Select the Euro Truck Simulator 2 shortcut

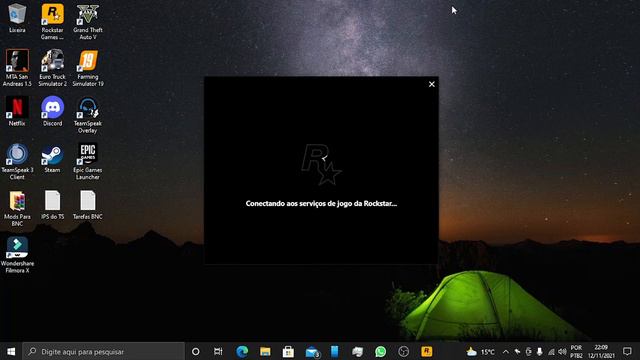coord(52,68)
